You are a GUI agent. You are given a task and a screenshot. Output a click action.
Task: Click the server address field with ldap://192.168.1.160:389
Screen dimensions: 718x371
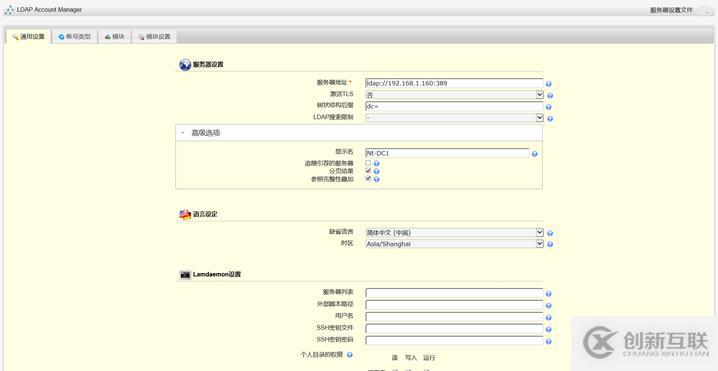454,83
